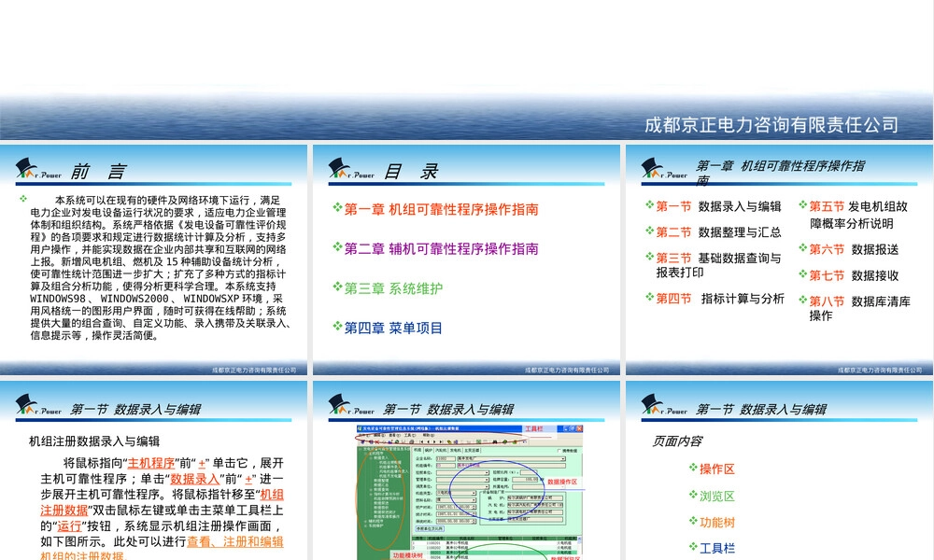Click the underlined 运行 link
Viewport: 934px width, 560px height.
[69, 526]
